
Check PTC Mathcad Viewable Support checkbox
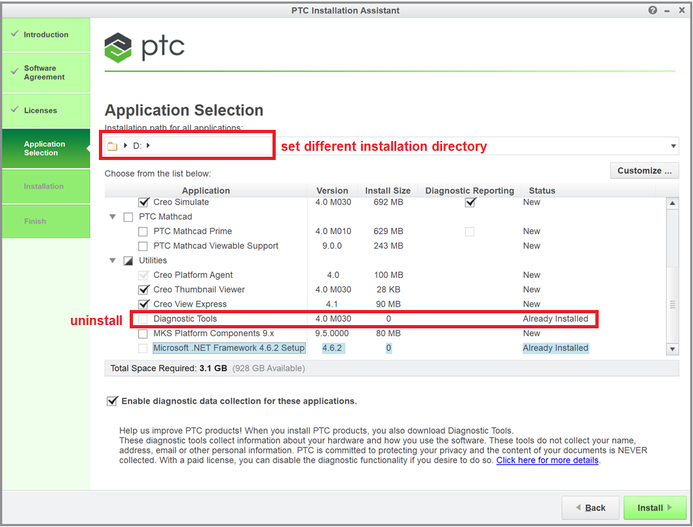[143, 246]
